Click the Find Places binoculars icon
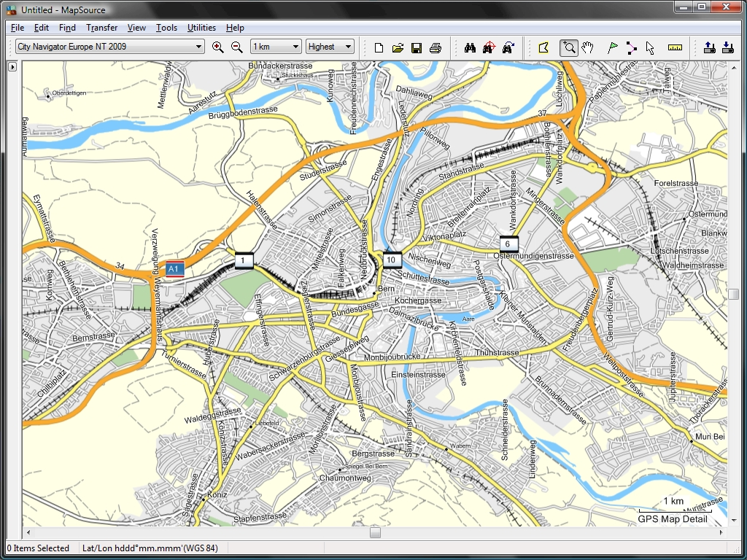Image resolution: width=747 pixels, height=560 pixels. point(471,47)
